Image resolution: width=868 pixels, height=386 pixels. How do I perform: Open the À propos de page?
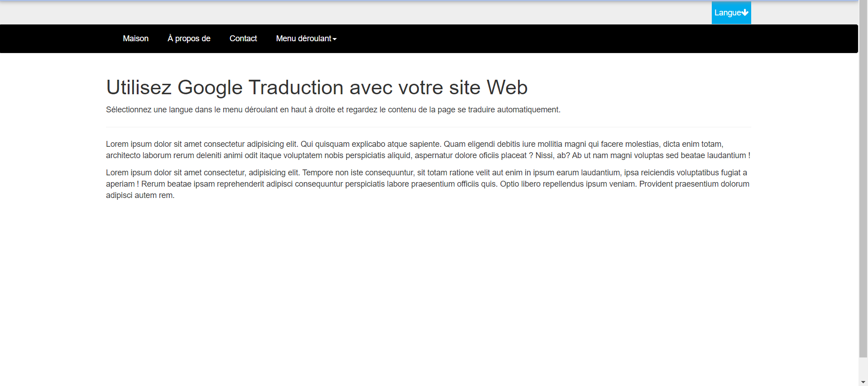pos(189,39)
